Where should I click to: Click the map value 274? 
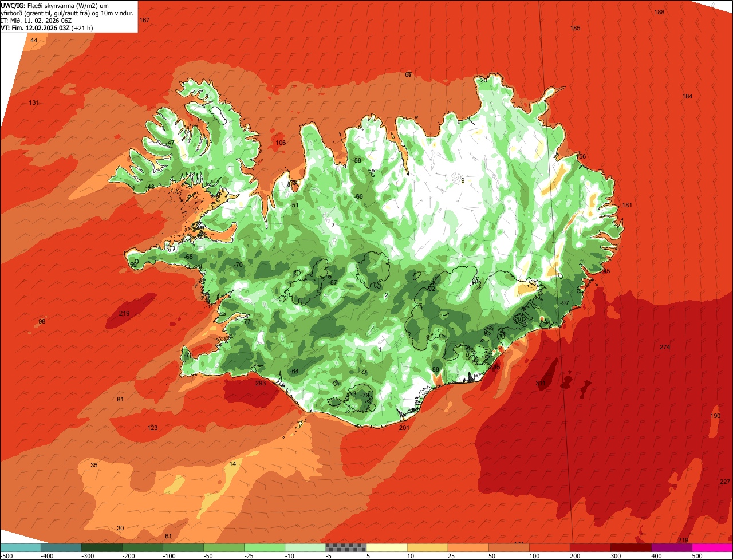(x=664, y=347)
